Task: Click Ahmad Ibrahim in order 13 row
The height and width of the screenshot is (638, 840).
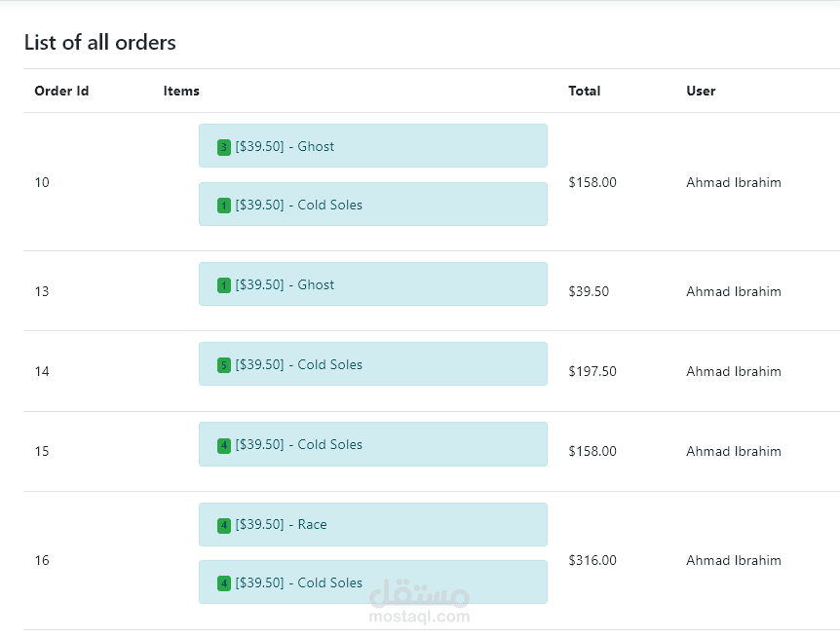Action: pyautogui.click(x=733, y=291)
